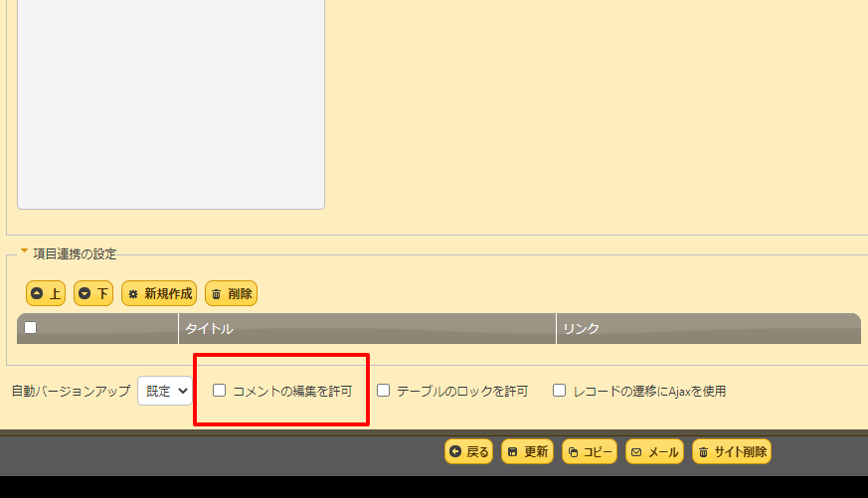Enable レコードの遷移にAjaxを使用 checkbox
868x498 pixels.
pyautogui.click(x=559, y=391)
